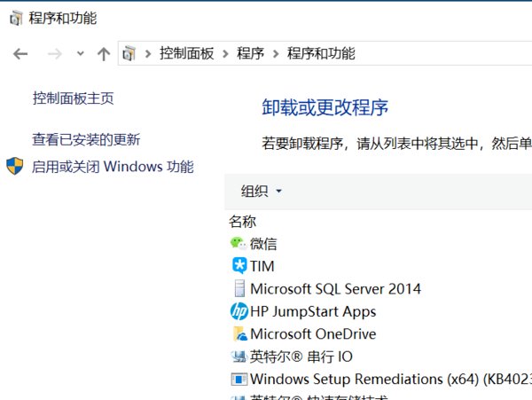Open the 组织 dropdown menu
Screen dimensions: 532x400
262,191
